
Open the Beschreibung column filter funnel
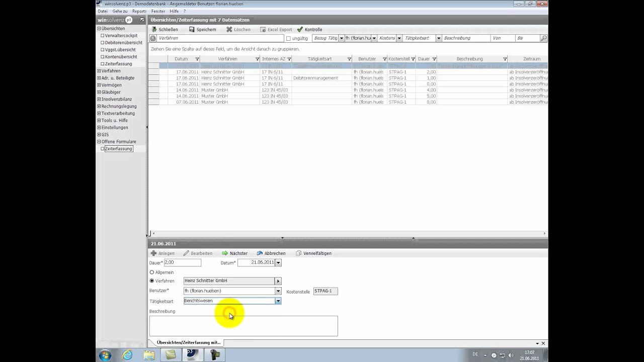505,59
